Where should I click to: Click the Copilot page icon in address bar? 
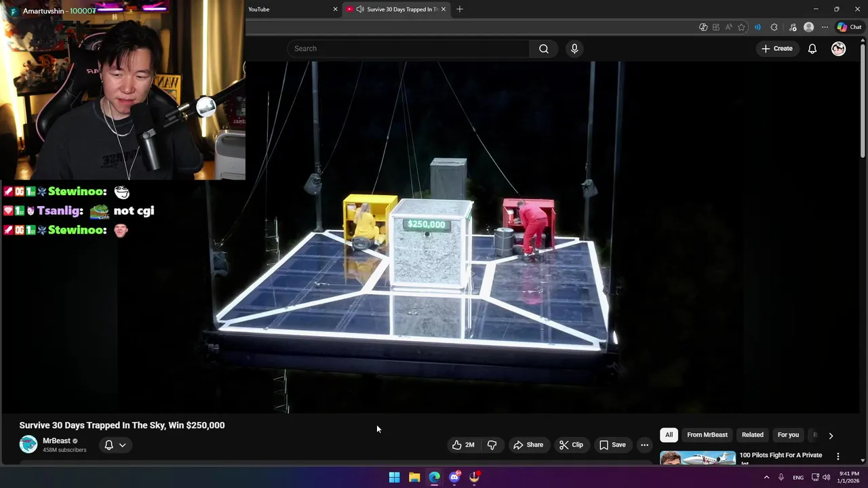coord(703,27)
